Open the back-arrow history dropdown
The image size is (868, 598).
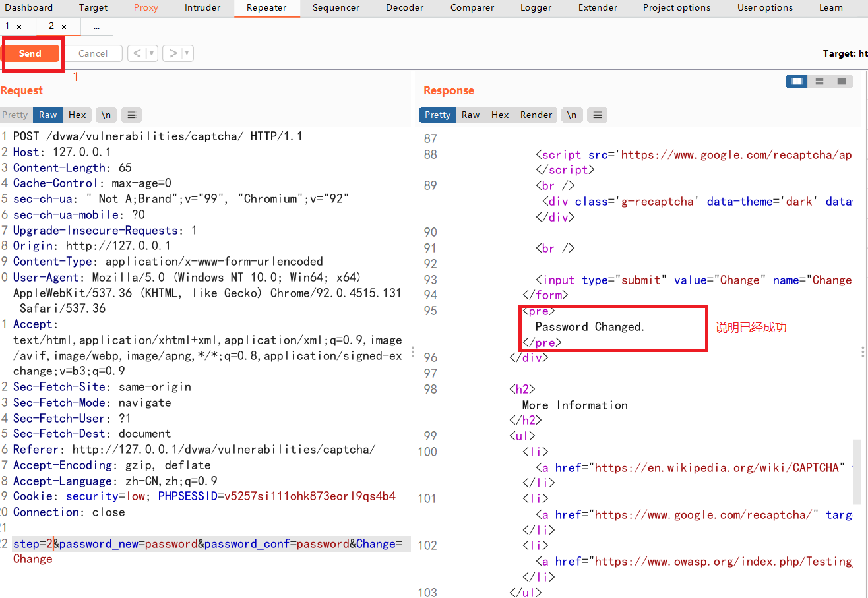[x=150, y=53]
